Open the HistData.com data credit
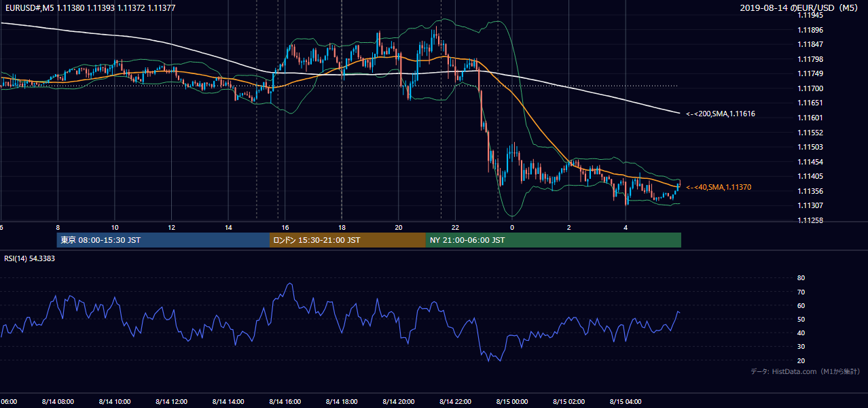868x408 pixels. click(806, 371)
